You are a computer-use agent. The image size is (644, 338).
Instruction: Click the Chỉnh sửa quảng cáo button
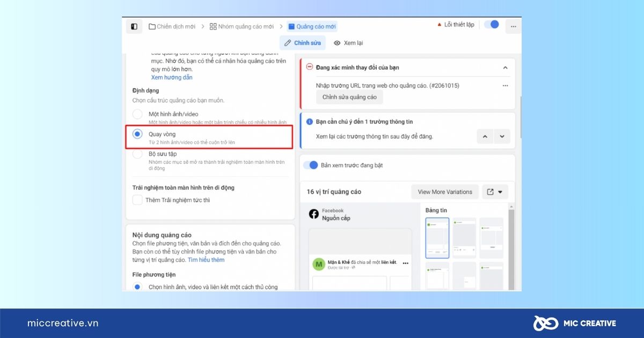click(349, 97)
